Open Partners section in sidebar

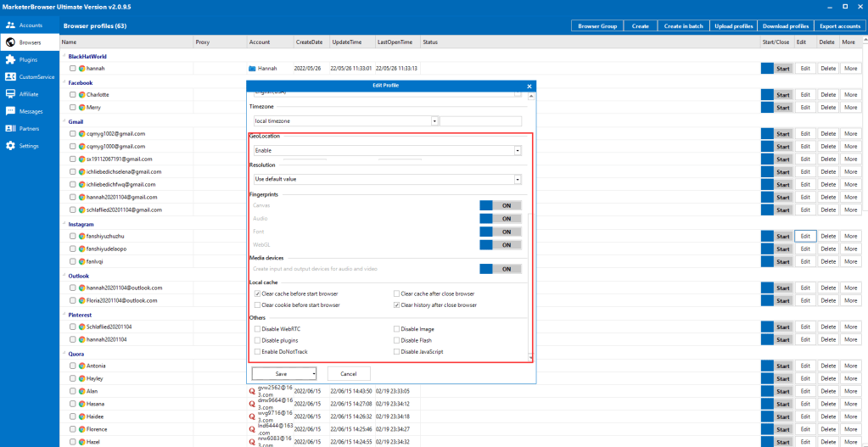tap(29, 128)
